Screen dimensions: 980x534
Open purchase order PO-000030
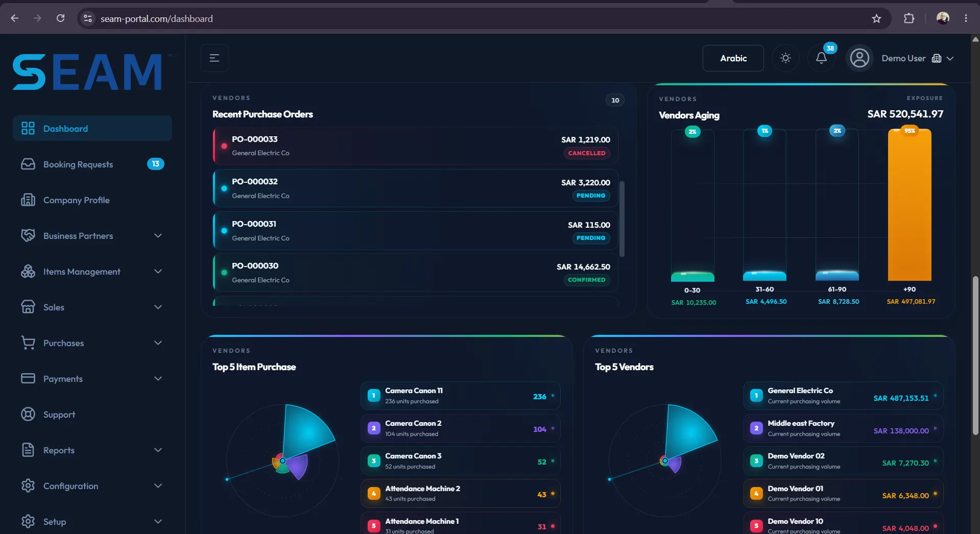415,273
